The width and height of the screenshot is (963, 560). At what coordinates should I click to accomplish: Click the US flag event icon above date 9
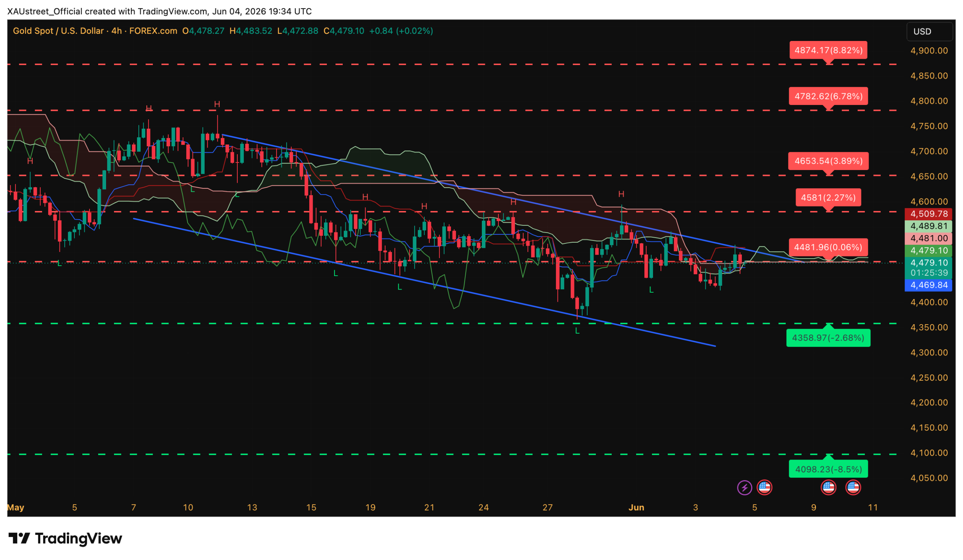pyautogui.click(x=828, y=488)
